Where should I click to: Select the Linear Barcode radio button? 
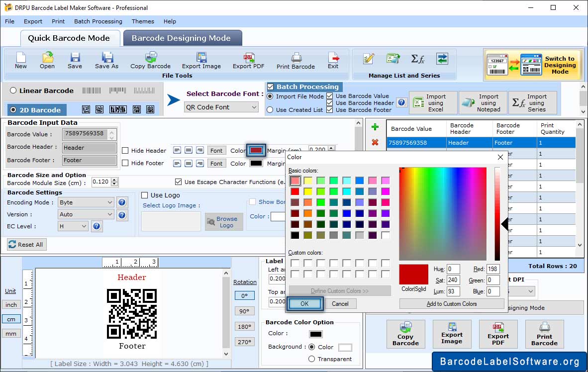click(13, 91)
